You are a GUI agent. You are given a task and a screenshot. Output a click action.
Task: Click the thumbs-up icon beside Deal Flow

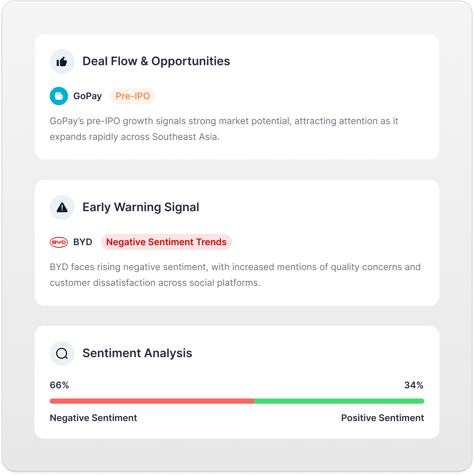[62, 62]
